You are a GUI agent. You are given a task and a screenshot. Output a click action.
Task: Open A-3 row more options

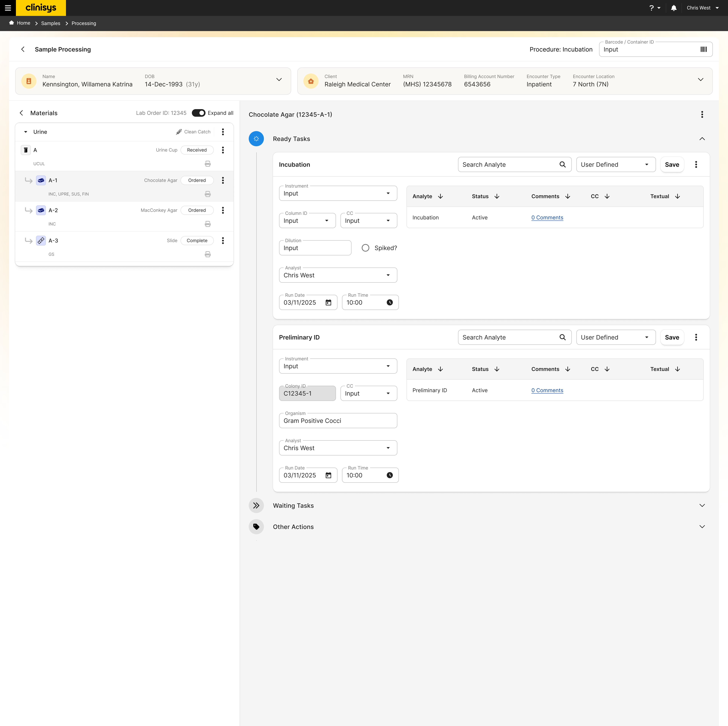pyautogui.click(x=223, y=241)
